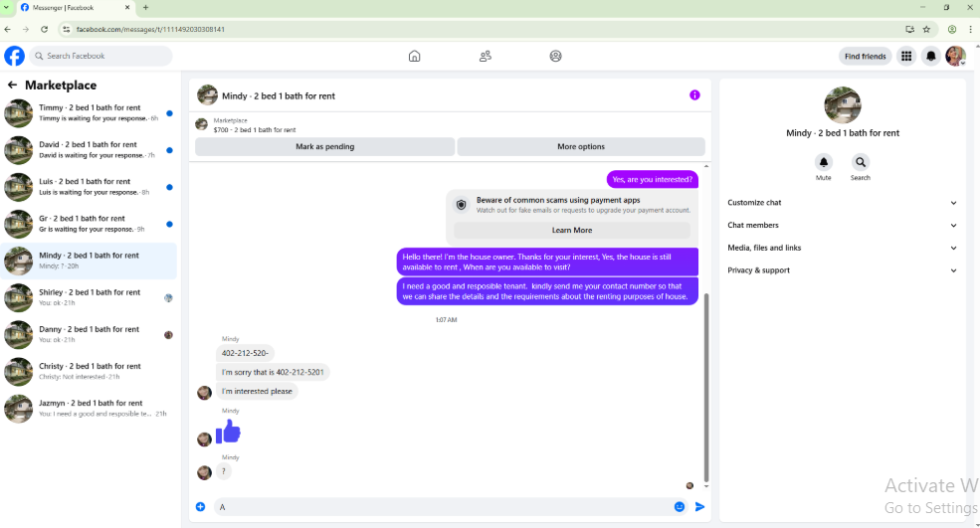Mute this chat using bell icon
Screen dimensions: 980x528
823,162
